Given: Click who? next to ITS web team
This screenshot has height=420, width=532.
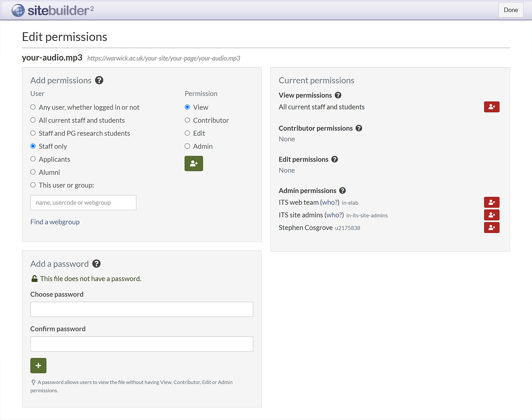Looking at the screenshot, I should tap(330, 202).
